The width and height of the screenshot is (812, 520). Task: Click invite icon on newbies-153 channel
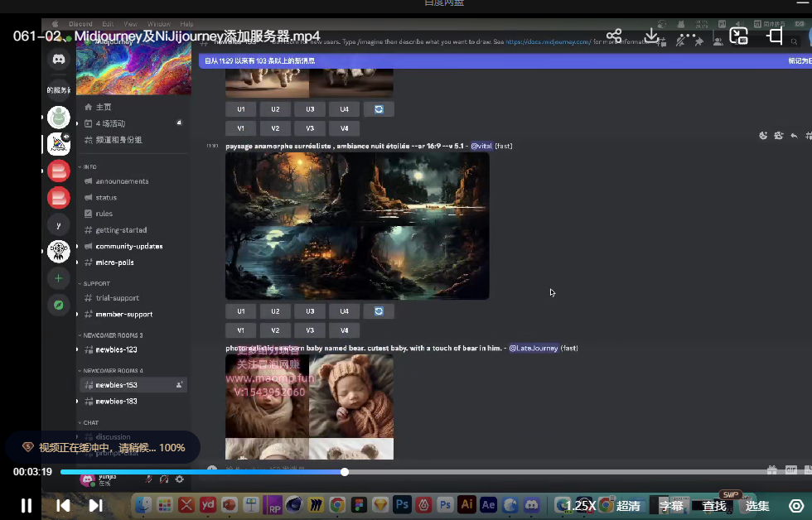click(x=179, y=385)
